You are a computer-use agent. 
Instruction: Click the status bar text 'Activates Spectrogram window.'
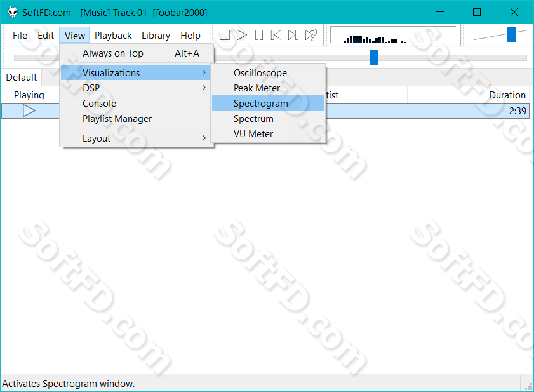point(69,384)
